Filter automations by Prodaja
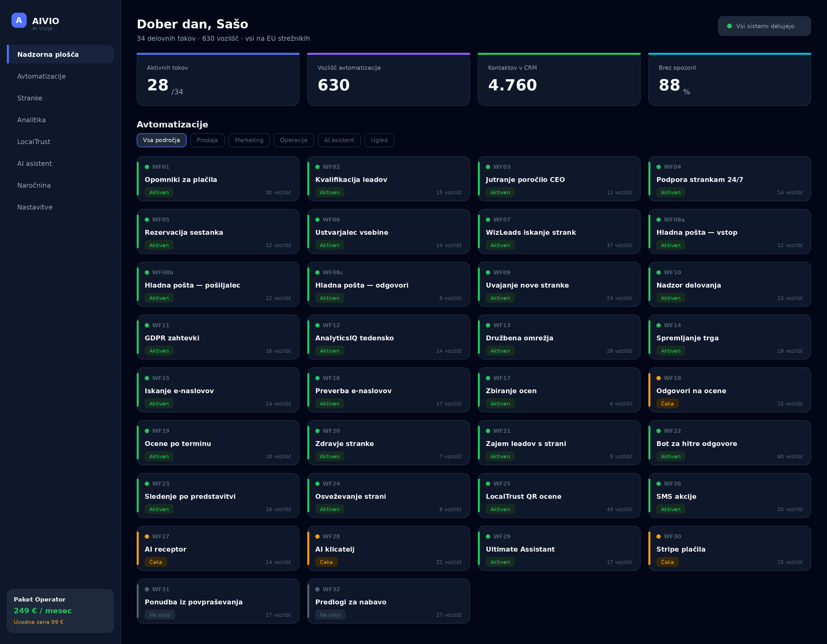The image size is (827, 644). tap(207, 140)
